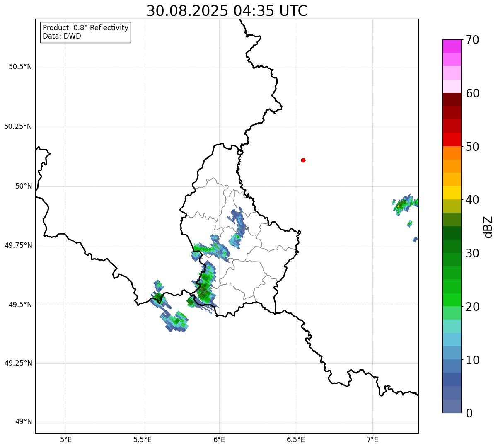Click the title text 30.08.2025 04:35 UTC
This screenshot has width=498, height=448.
pyautogui.click(x=227, y=11)
